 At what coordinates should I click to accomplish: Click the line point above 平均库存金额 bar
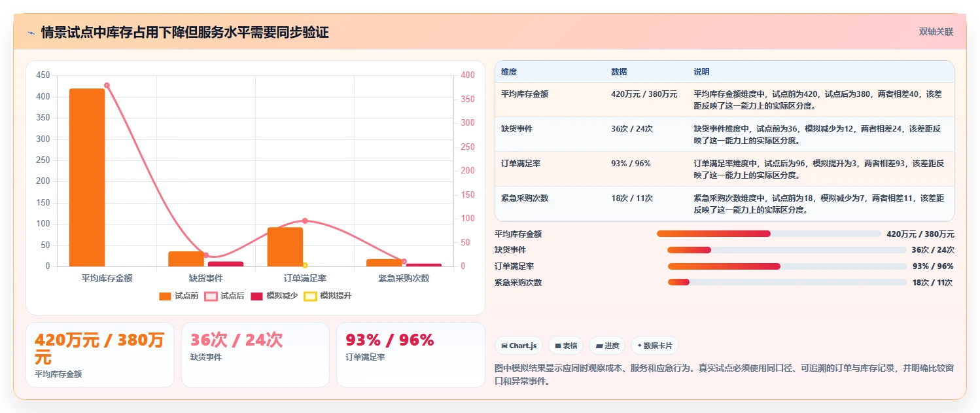coord(107,85)
